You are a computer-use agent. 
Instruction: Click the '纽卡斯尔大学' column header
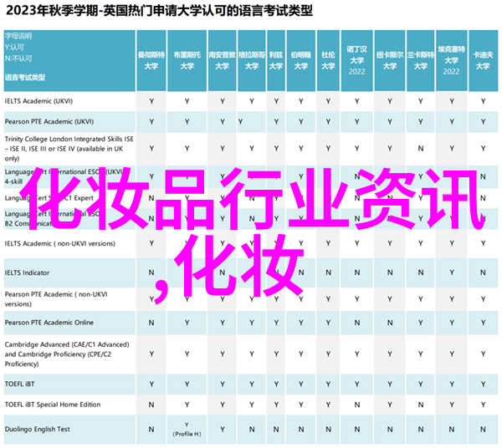[x=390, y=61]
